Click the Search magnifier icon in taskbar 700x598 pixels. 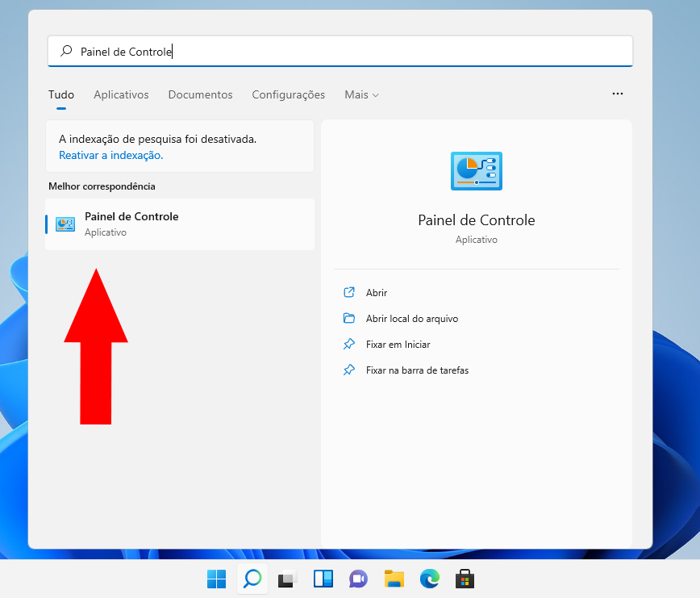tap(252, 579)
